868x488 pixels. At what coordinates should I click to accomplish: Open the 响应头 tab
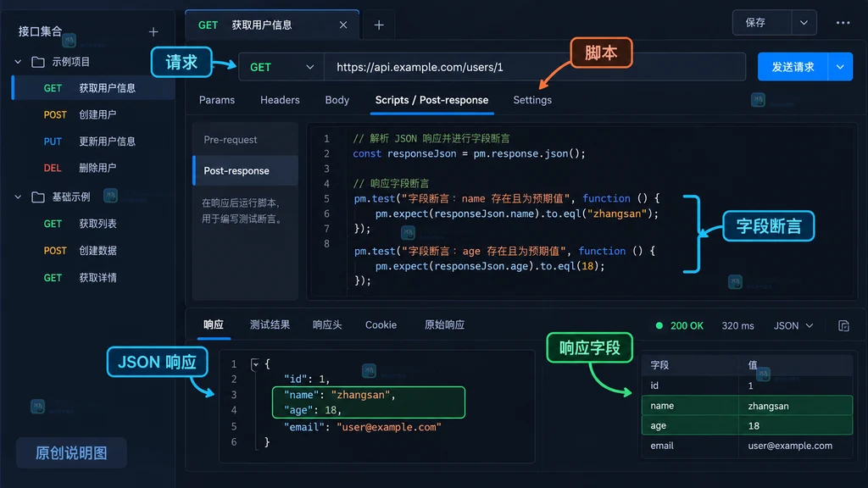tap(327, 324)
